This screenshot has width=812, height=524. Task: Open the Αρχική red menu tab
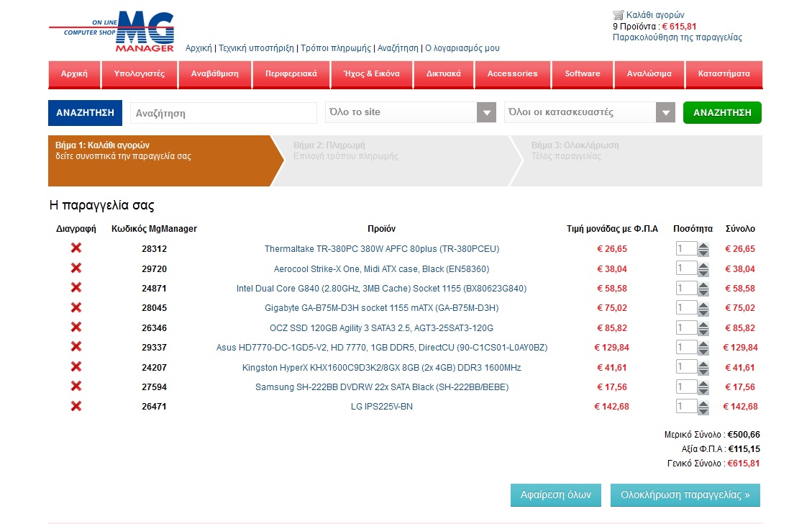point(74,74)
